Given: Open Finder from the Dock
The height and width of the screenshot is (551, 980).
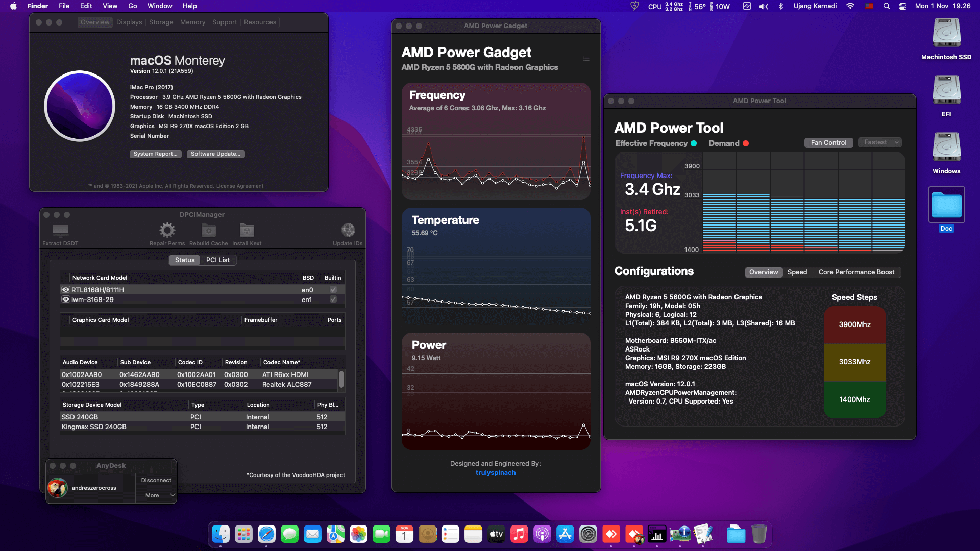Looking at the screenshot, I should tap(220, 534).
